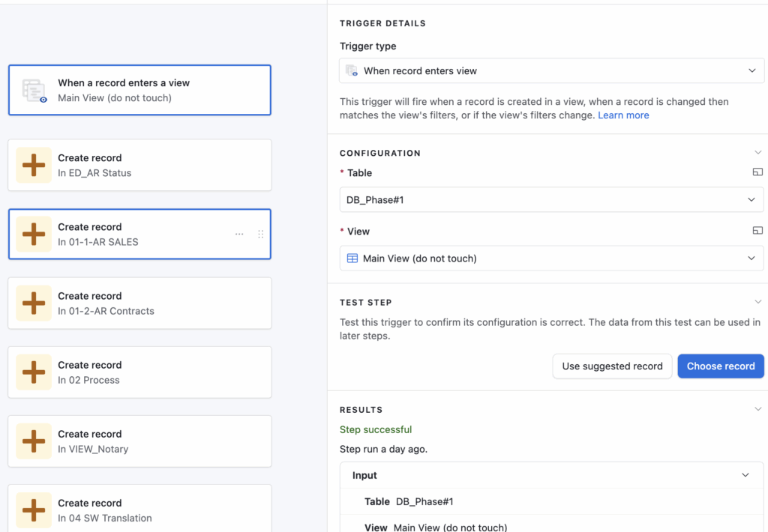This screenshot has width=768, height=532.
Task: Click the plus icon for 02 Process step
Action: pyautogui.click(x=34, y=372)
